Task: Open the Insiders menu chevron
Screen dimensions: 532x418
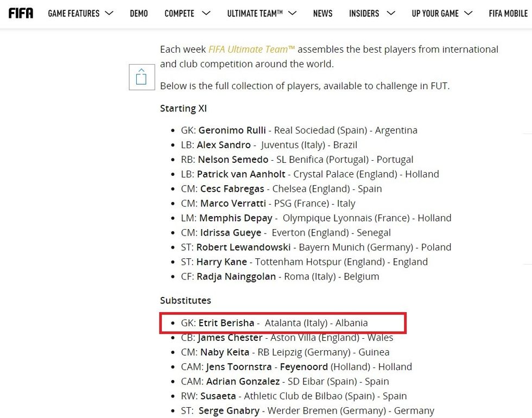Action: (x=390, y=13)
